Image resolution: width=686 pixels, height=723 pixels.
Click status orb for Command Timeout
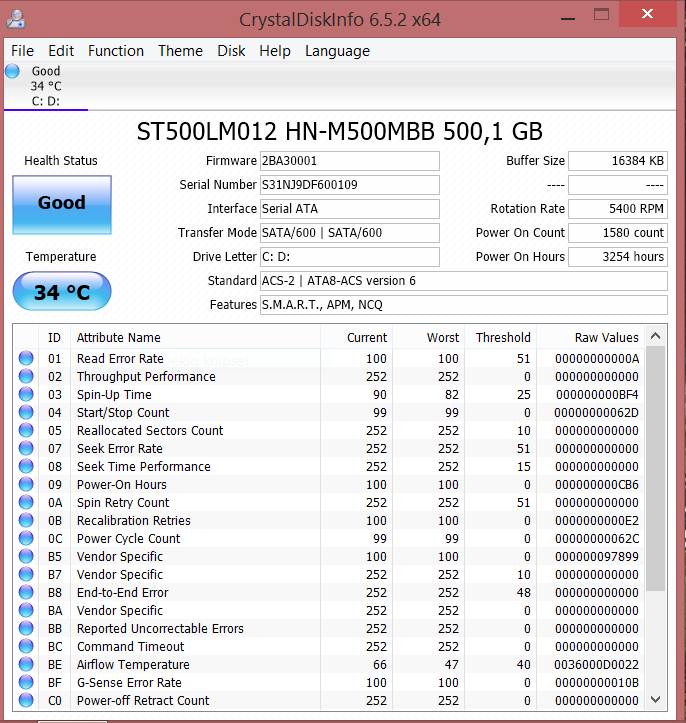26,646
